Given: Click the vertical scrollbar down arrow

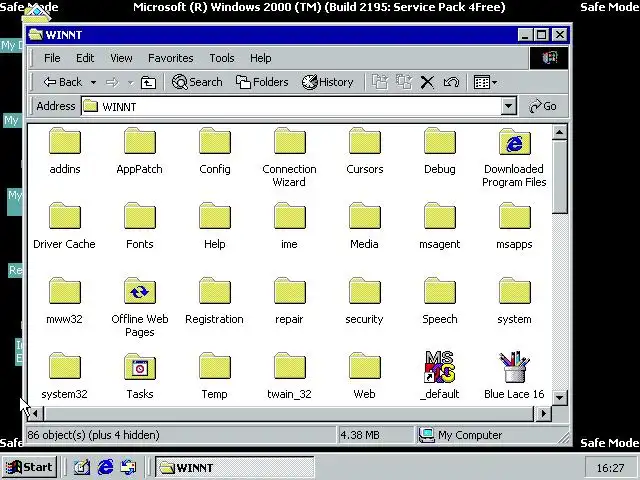Looking at the screenshot, I should click(x=559, y=397).
